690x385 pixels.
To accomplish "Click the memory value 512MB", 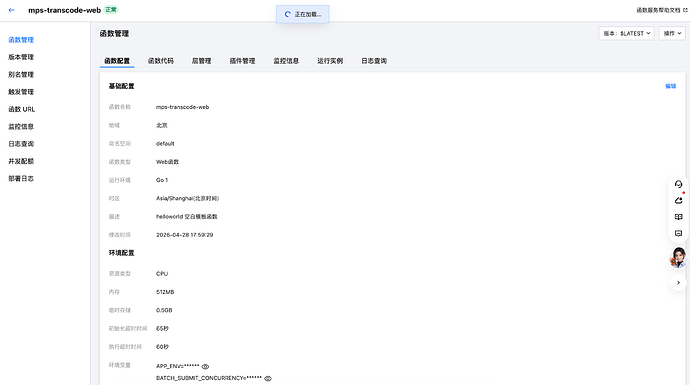I will pos(165,292).
